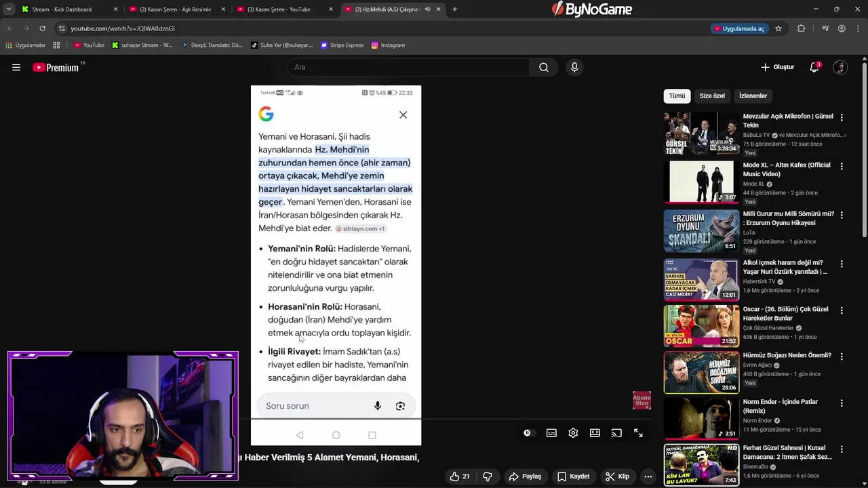Open options menu for Milli Gurur video
Viewport: 868px width, 488px height.
click(x=842, y=215)
